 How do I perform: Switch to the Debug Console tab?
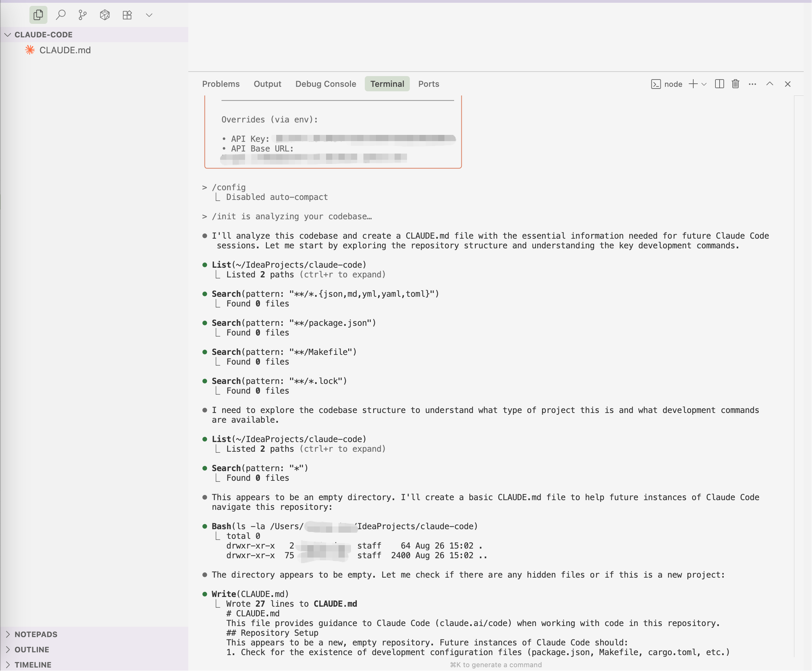coord(326,84)
